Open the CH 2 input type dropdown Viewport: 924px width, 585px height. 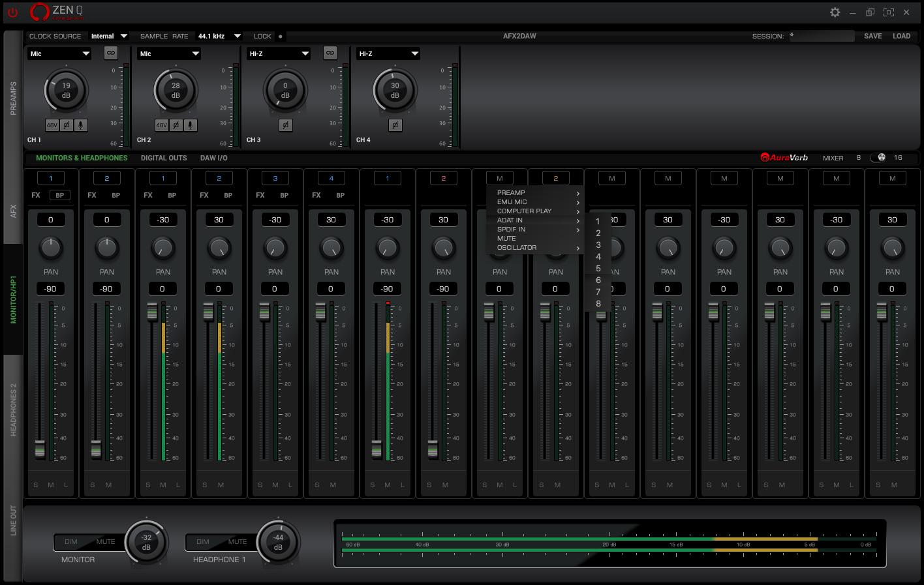(x=170, y=53)
